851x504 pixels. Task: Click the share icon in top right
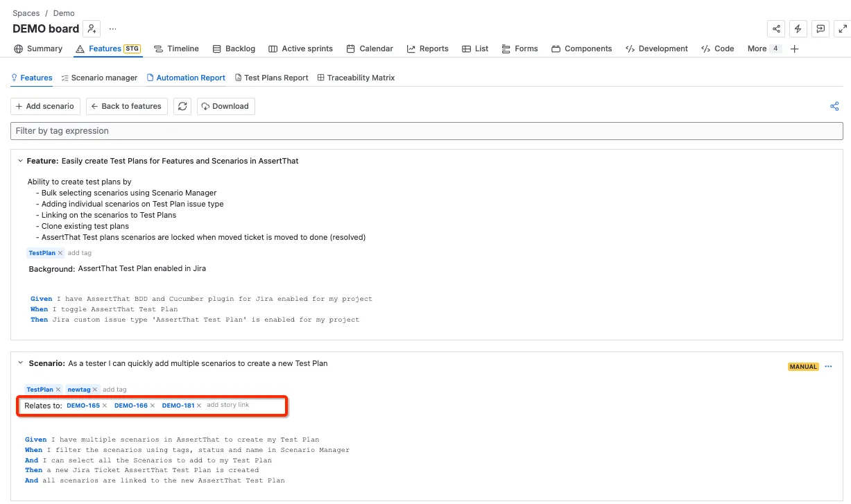[776, 28]
